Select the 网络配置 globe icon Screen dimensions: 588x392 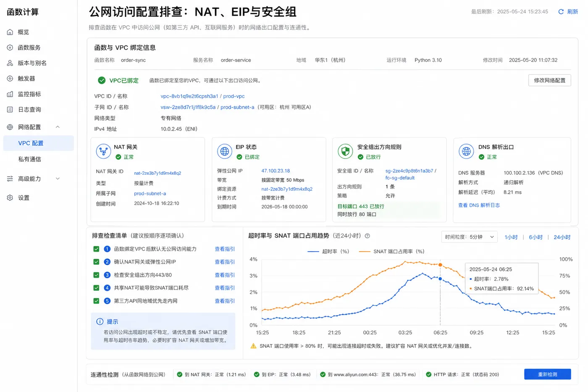10,127
